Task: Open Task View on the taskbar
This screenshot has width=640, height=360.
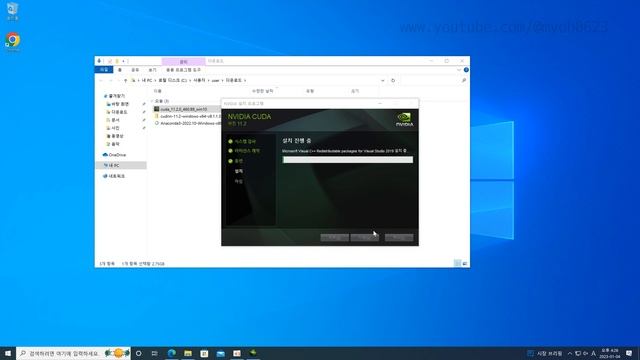Action: point(154,353)
